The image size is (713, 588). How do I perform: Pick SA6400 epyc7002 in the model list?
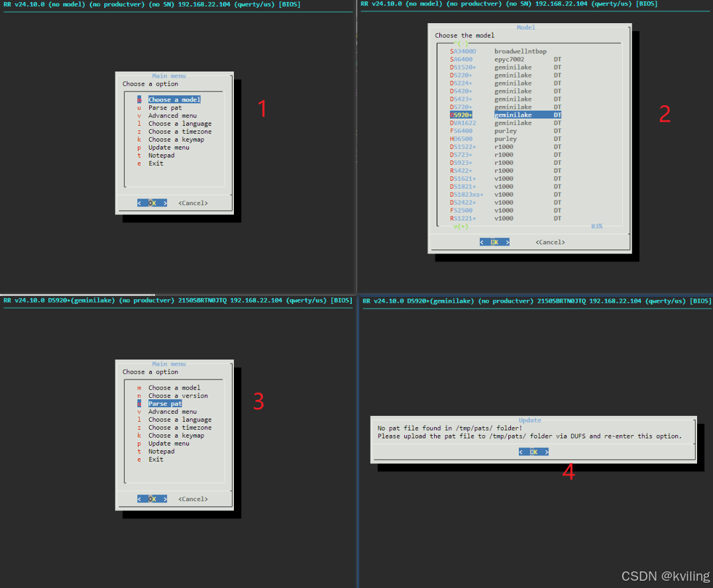point(505,59)
